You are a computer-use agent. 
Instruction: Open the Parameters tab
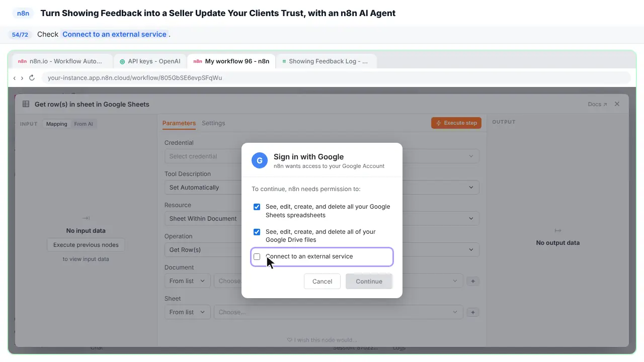(x=179, y=123)
